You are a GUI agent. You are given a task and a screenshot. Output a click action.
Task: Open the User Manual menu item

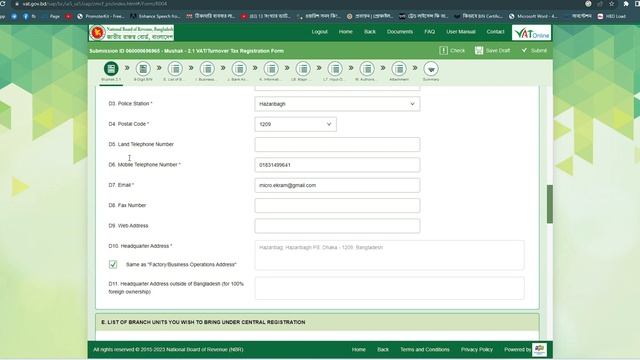click(461, 31)
